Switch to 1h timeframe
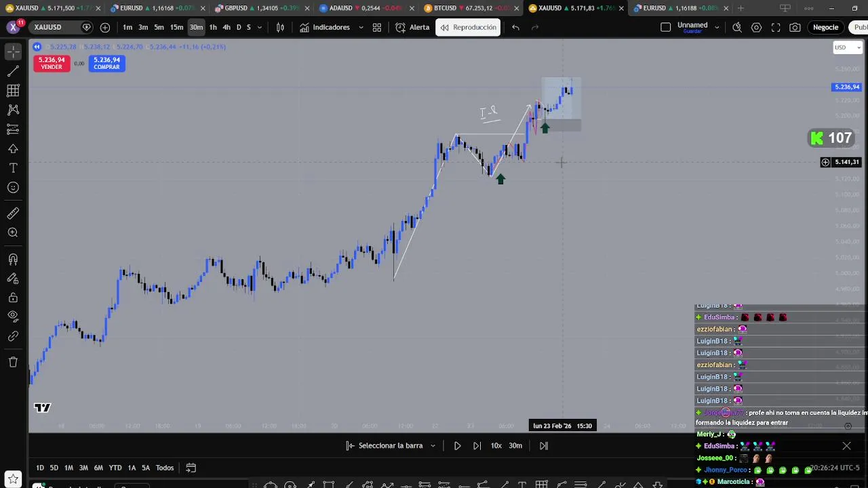This screenshot has width=868, height=488. coord(213,27)
